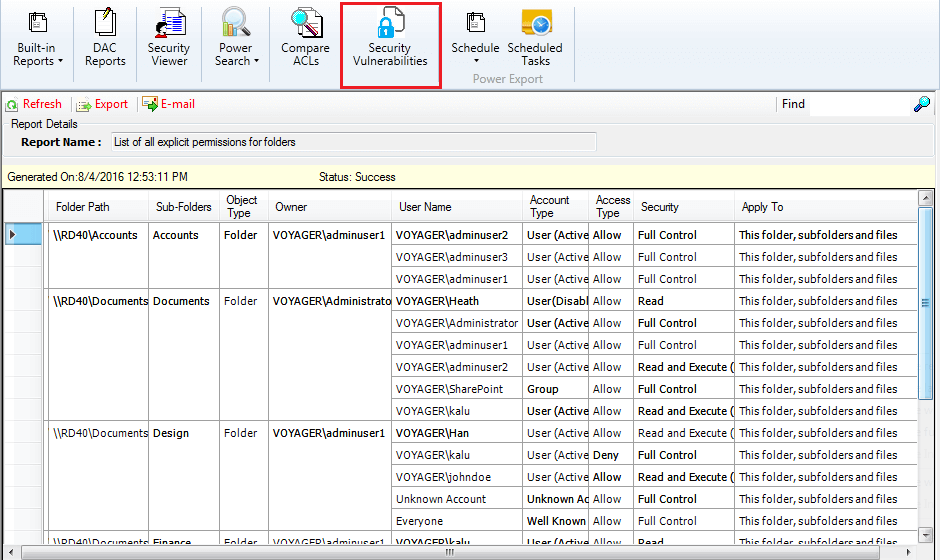This screenshot has width=940, height=560.
Task: Click the Export icon
Action: point(83,106)
